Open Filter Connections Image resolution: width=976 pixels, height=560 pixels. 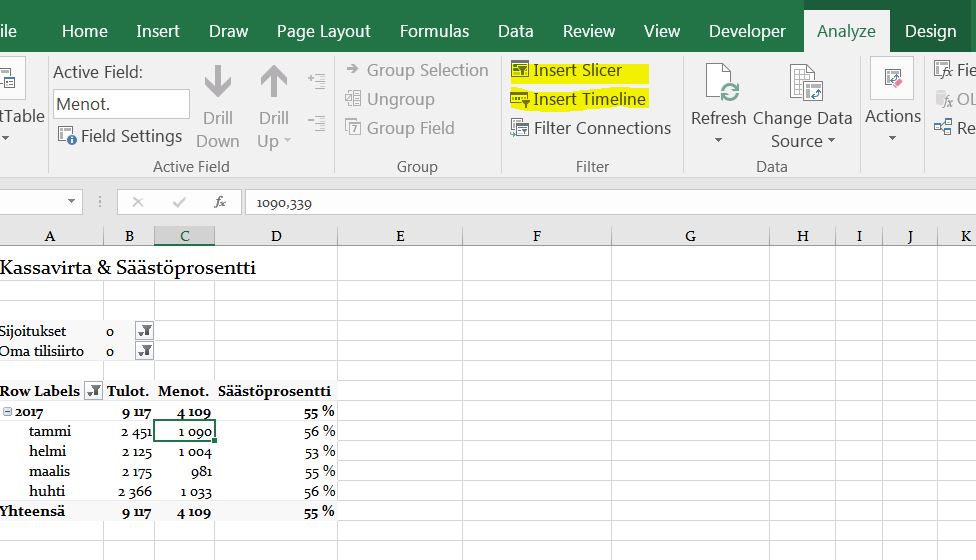pyautogui.click(x=590, y=128)
